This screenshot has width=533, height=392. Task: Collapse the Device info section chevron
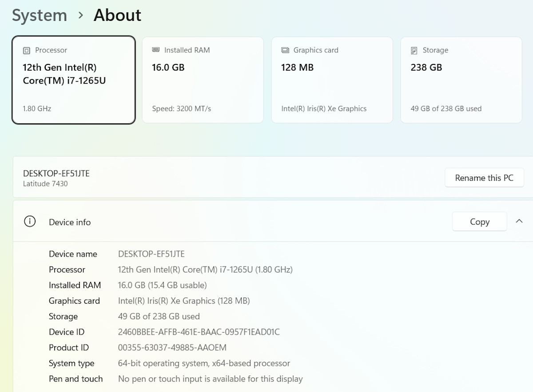pos(519,221)
